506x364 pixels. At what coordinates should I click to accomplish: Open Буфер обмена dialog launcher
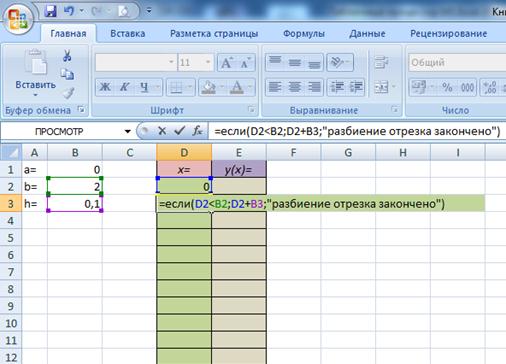(x=81, y=109)
